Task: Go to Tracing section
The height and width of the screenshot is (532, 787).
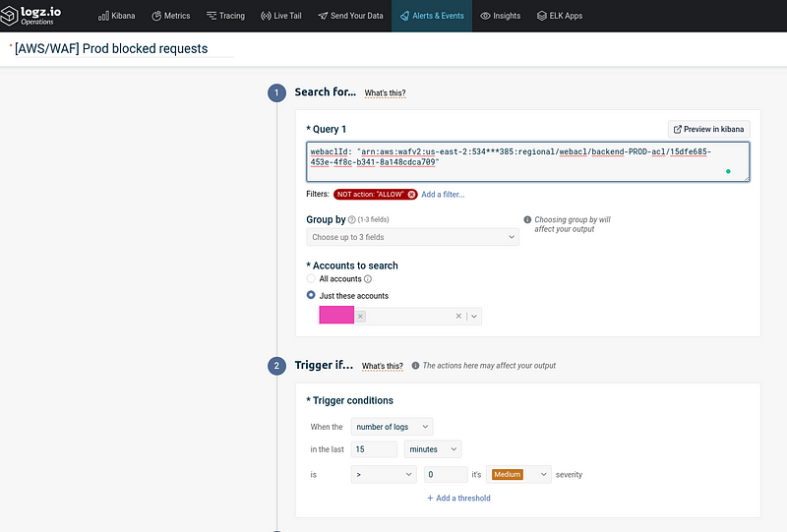Action: coord(225,16)
